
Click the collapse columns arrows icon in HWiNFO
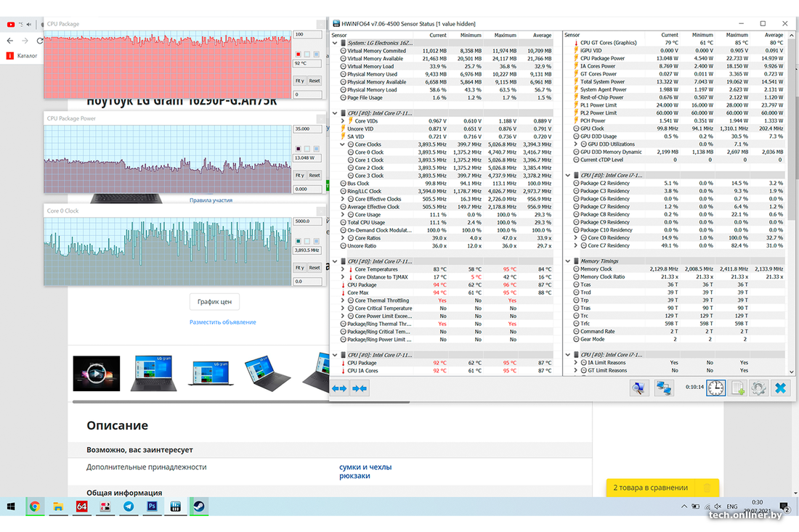[360, 388]
